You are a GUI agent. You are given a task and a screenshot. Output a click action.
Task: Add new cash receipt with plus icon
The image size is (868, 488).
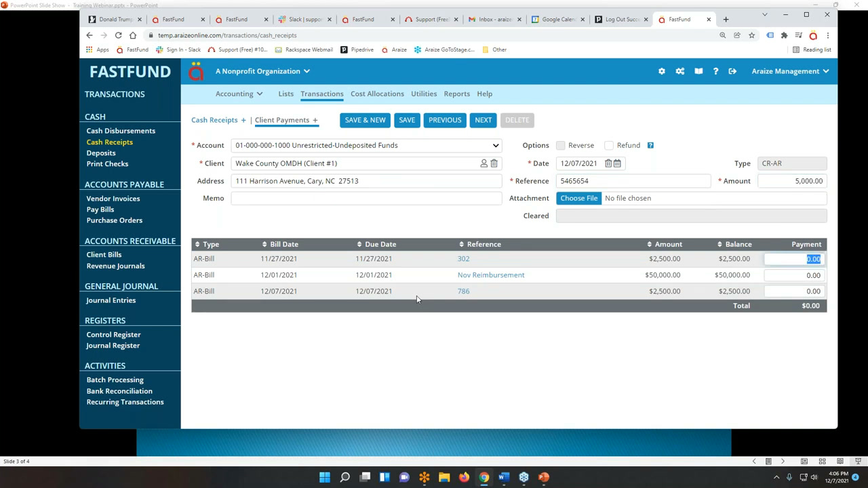click(x=243, y=120)
